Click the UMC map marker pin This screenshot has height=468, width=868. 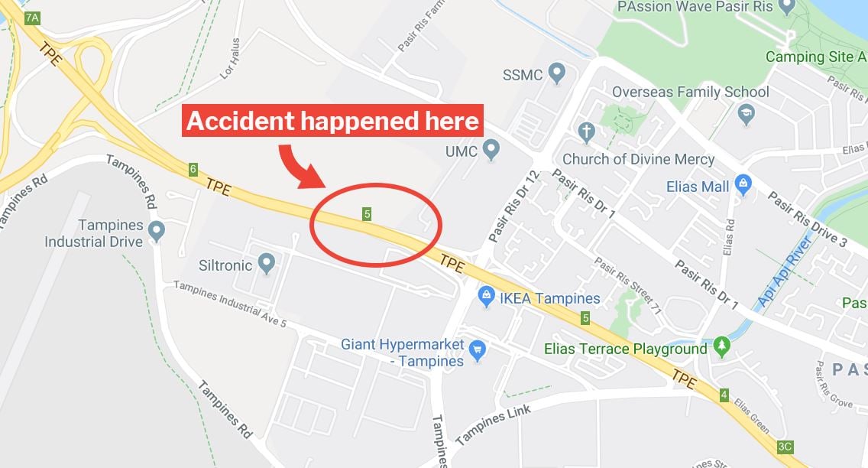(x=491, y=150)
